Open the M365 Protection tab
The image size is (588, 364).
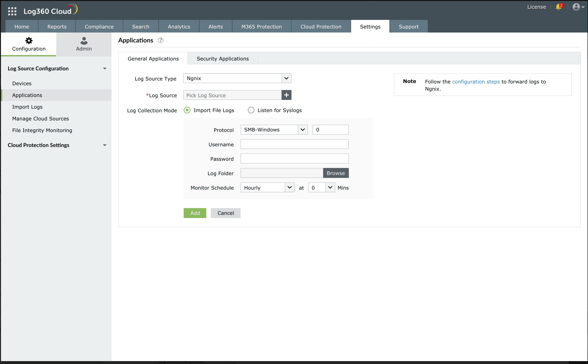pos(262,26)
